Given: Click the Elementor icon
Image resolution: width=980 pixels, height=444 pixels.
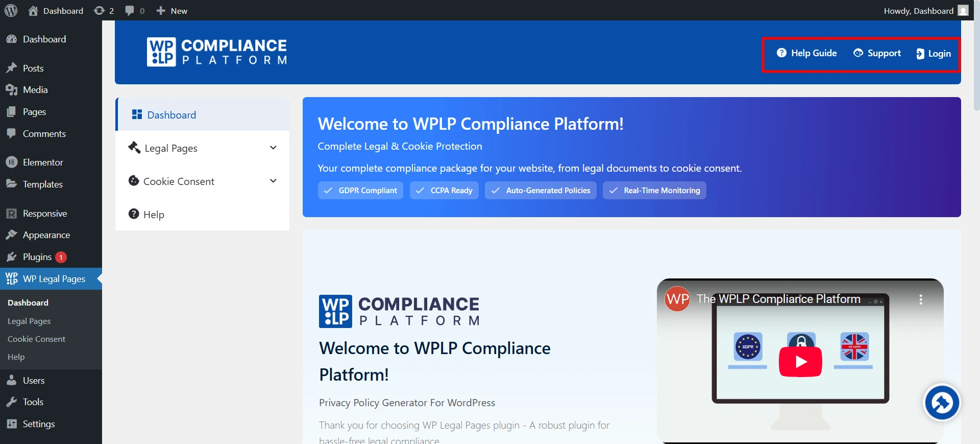Looking at the screenshot, I should coord(11,162).
